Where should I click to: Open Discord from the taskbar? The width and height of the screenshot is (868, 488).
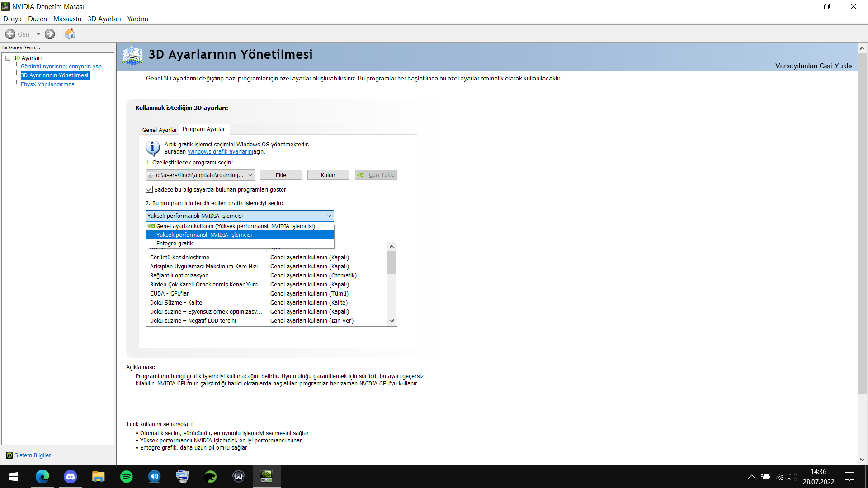click(x=71, y=476)
